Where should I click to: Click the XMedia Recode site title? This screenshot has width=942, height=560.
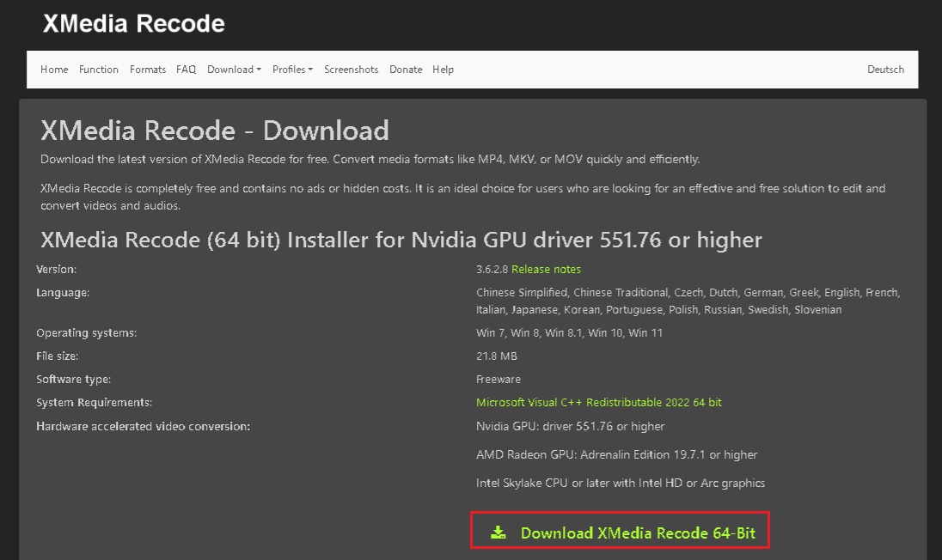(133, 23)
